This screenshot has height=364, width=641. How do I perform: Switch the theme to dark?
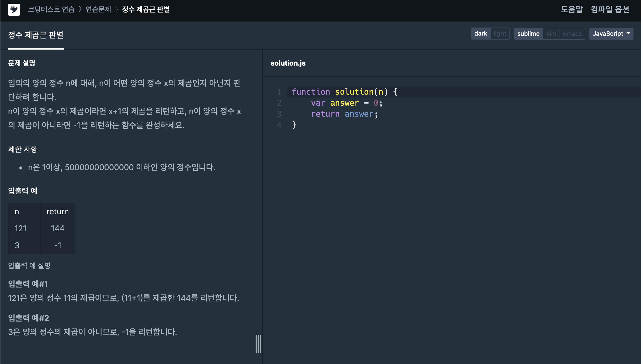(480, 34)
